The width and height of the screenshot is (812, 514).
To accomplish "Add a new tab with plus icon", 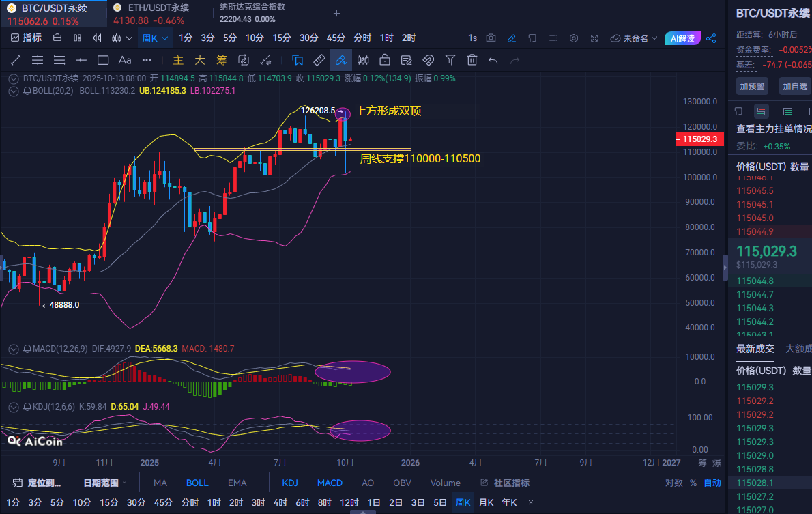I will coord(336,14).
